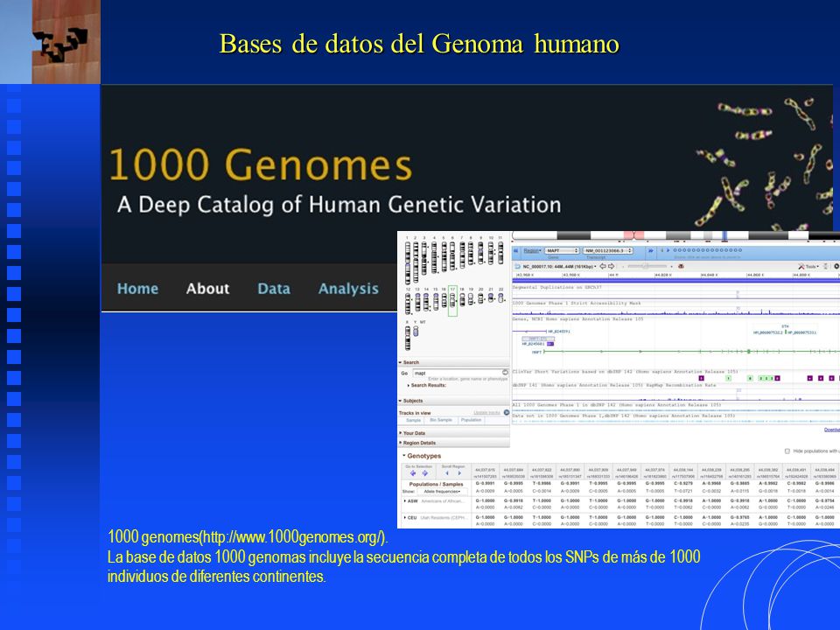The image size is (840, 630).
Task: Open the Data tab
Action: click(274, 288)
